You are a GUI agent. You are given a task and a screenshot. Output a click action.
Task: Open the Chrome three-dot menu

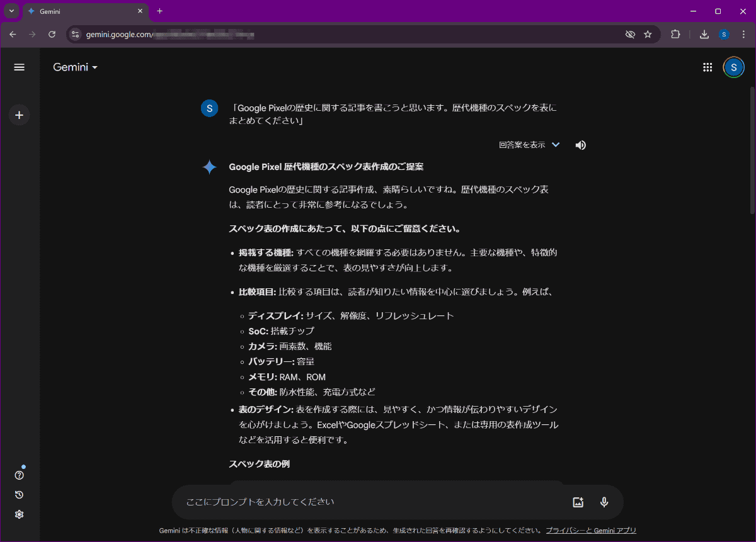pos(744,34)
